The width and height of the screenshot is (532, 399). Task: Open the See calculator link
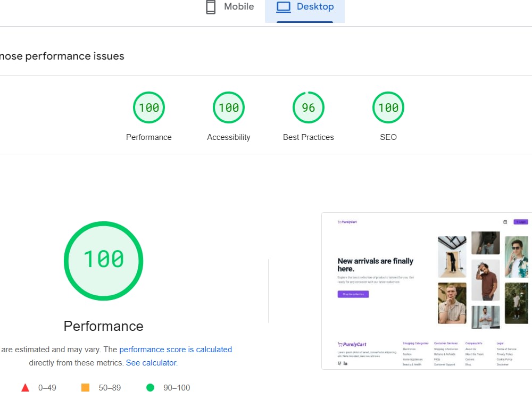pyautogui.click(x=151, y=362)
